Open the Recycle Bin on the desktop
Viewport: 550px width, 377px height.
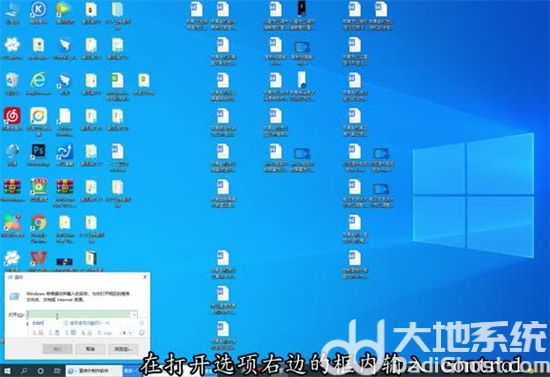(x=12, y=83)
